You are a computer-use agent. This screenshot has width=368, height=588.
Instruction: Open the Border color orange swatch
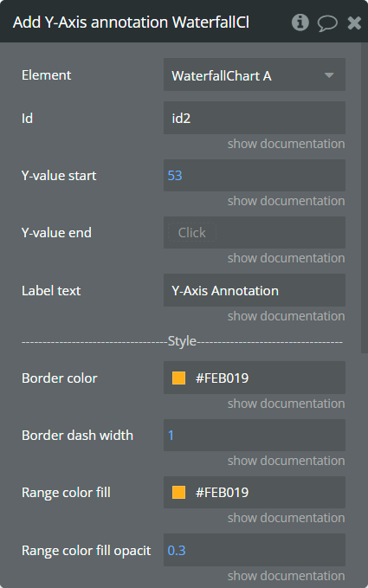[x=178, y=378]
